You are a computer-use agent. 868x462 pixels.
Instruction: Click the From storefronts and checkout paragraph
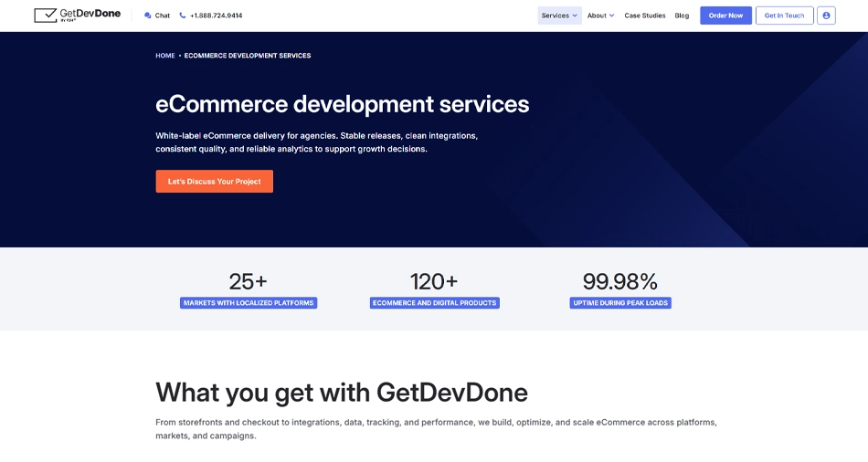pyautogui.click(x=436, y=429)
